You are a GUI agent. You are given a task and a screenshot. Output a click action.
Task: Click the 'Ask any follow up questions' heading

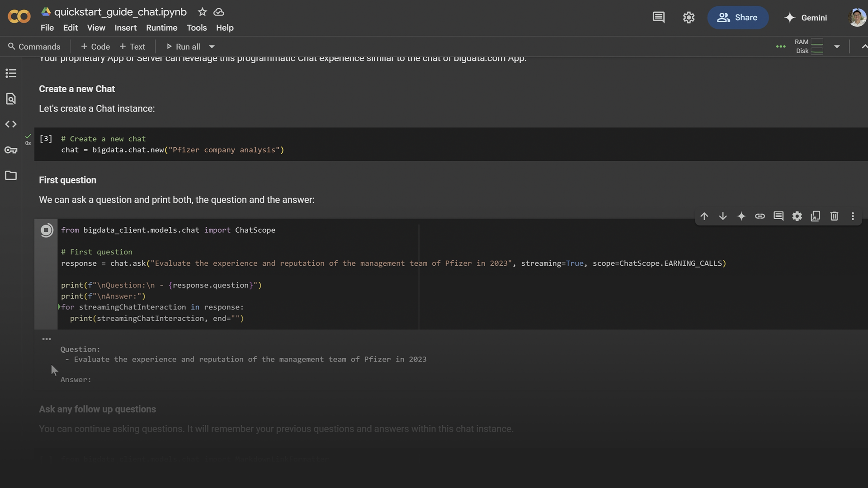[97, 409]
